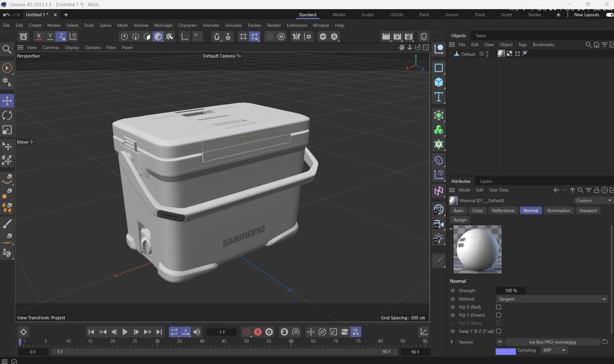Screen dimensions: 614x364
Task: Select the Move tool in left toolbar
Action: click(7, 101)
